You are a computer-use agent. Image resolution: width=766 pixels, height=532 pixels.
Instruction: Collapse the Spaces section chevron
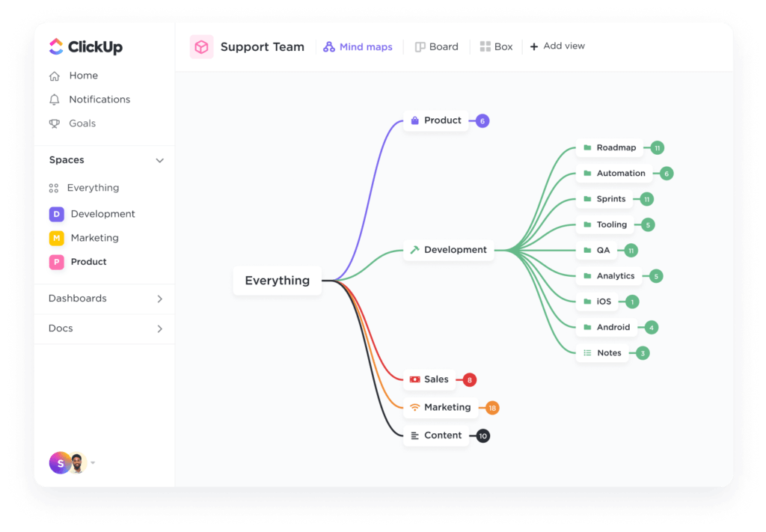pyautogui.click(x=159, y=160)
